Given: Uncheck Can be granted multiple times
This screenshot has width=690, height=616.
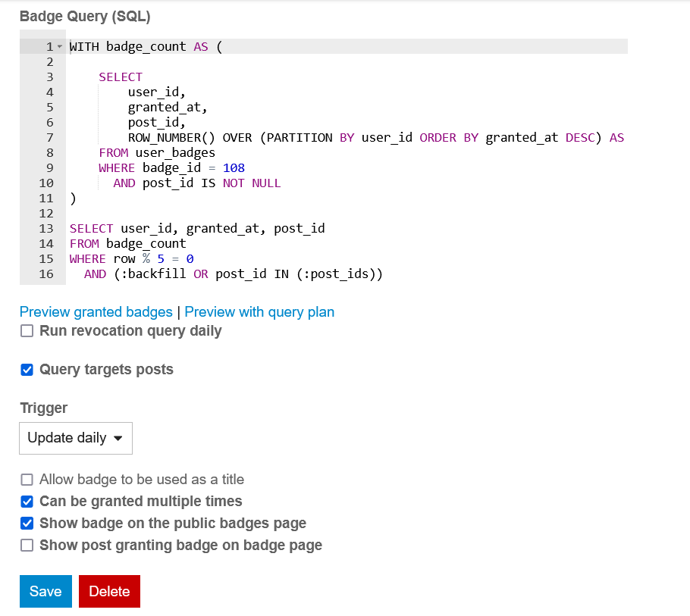Looking at the screenshot, I should (x=27, y=502).
